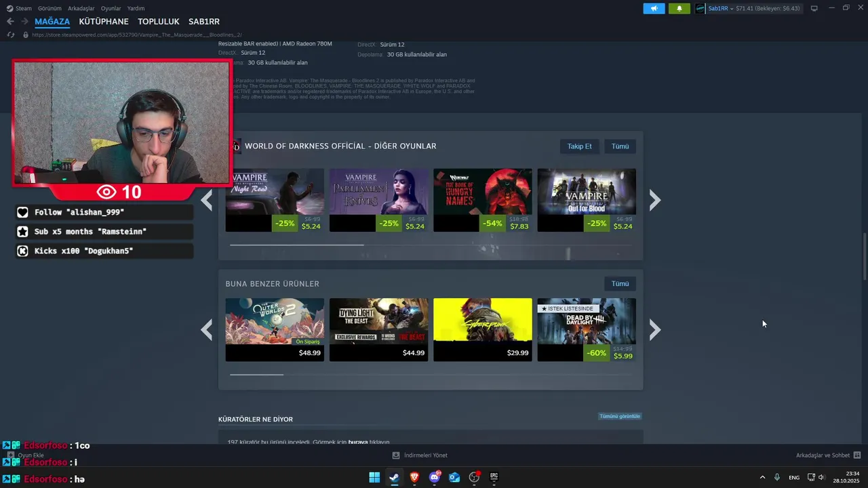Open OBS Studio from the taskbar
868x488 pixels.
tap(474, 477)
